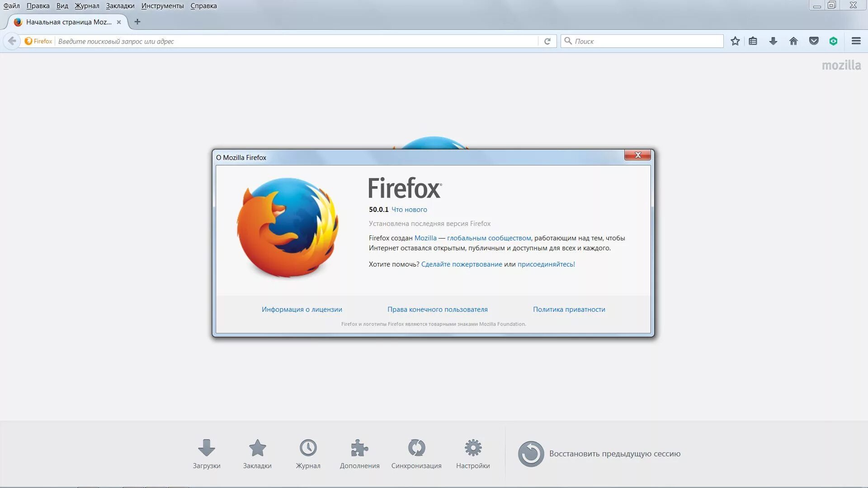Viewport: 868px width, 488px height.
Task: Open the глобальным сообществом link
Action: (489, 238)
